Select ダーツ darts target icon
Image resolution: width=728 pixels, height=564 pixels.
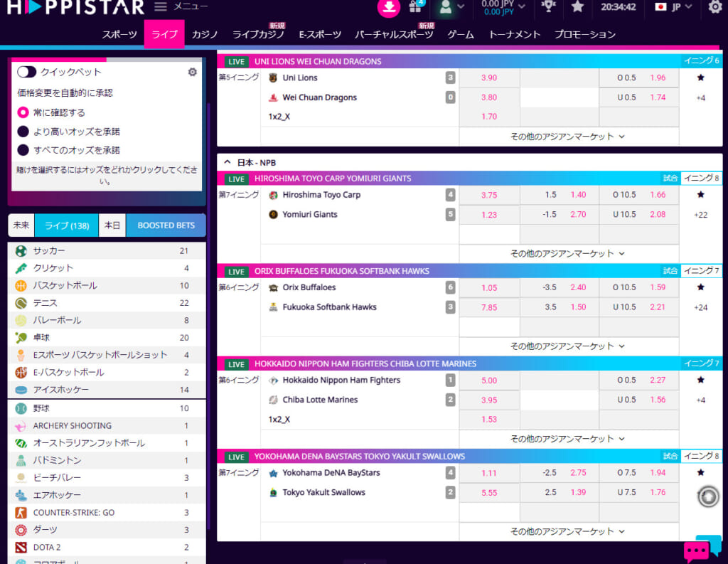tap(21, 530)
